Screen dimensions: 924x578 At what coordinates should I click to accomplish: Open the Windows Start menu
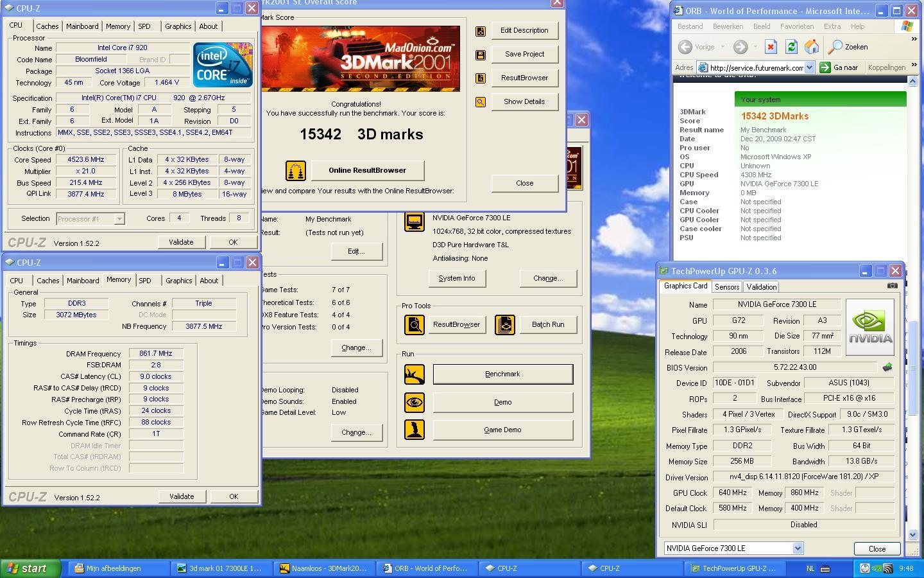31,568
